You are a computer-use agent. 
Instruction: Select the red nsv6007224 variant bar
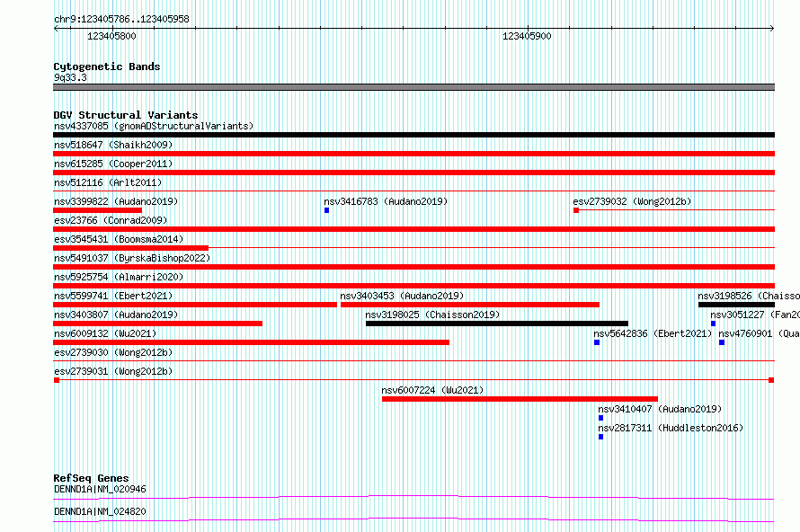520,399
